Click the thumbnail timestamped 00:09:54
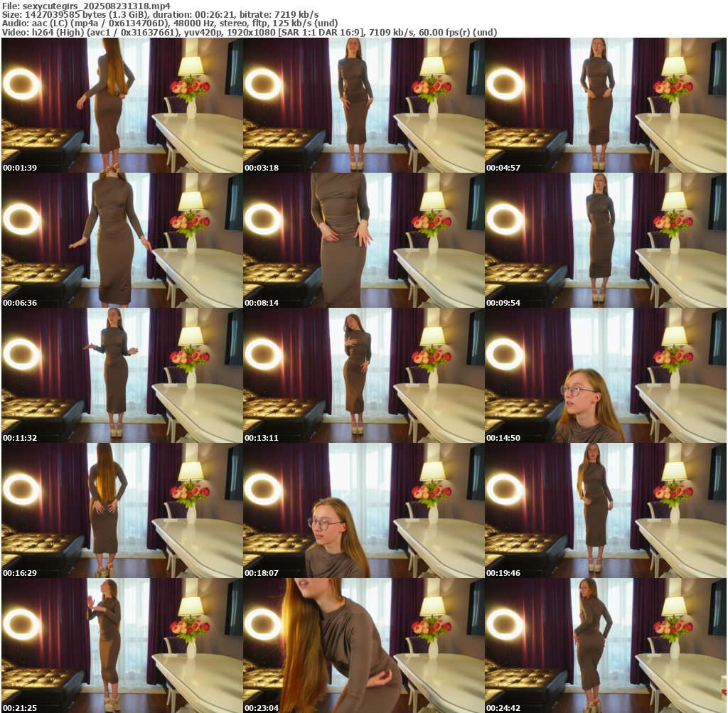The image size is (728, 713). [606, 240]
